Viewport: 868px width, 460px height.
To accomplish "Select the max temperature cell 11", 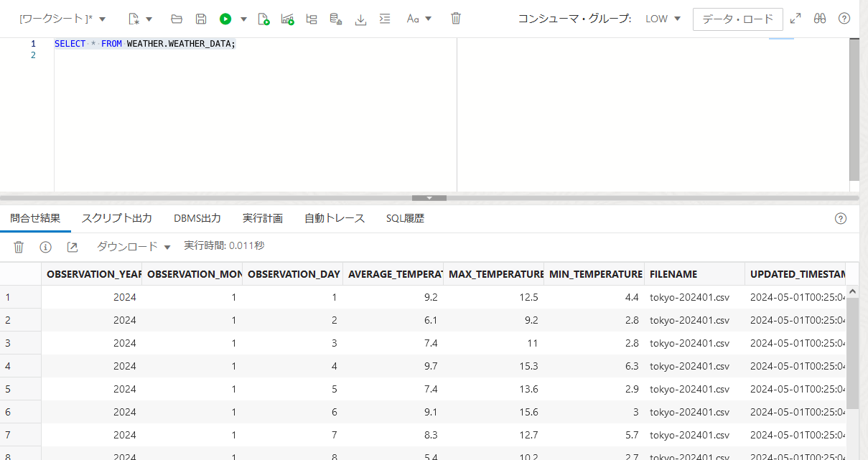I will (x=493, y=343).
